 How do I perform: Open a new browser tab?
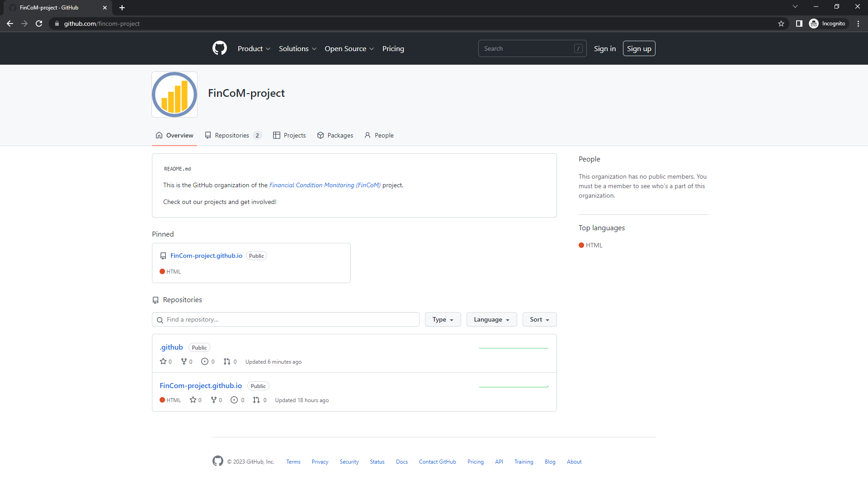pyautogui.click(x=122, y=8)
